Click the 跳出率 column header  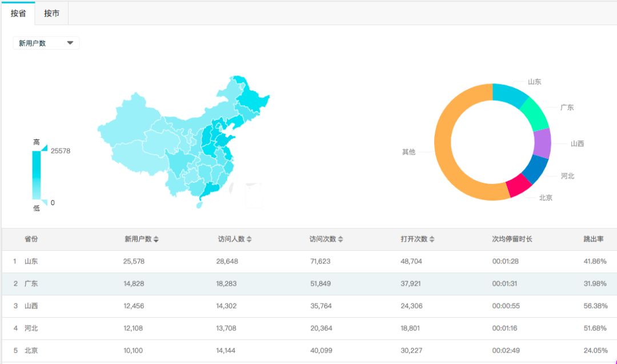tap(593, 239)
